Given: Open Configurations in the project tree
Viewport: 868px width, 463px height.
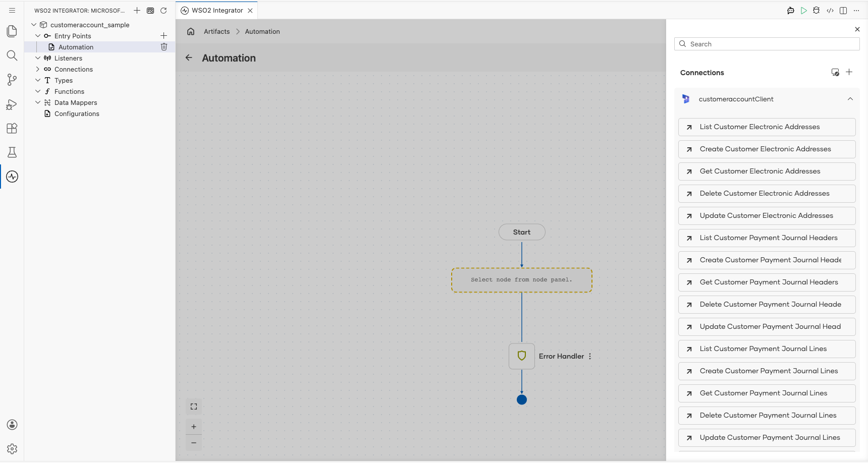Looking at the screenshot, I should tap(77, 113).
